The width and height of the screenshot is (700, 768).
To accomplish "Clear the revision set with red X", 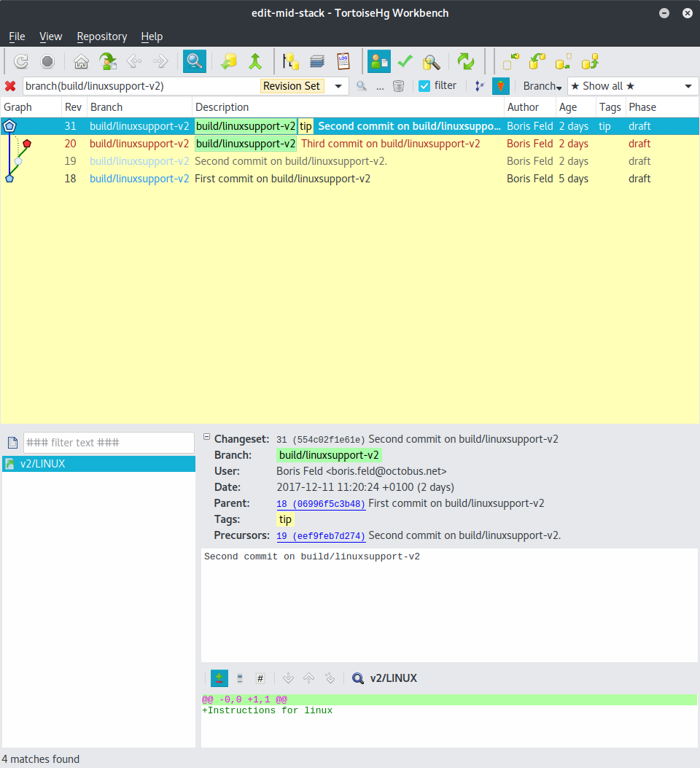I will (x=10, y=86).
